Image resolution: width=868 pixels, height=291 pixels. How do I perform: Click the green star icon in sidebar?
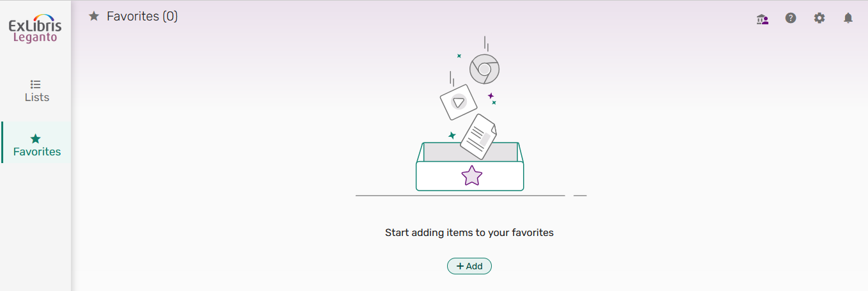pos(36,138)
